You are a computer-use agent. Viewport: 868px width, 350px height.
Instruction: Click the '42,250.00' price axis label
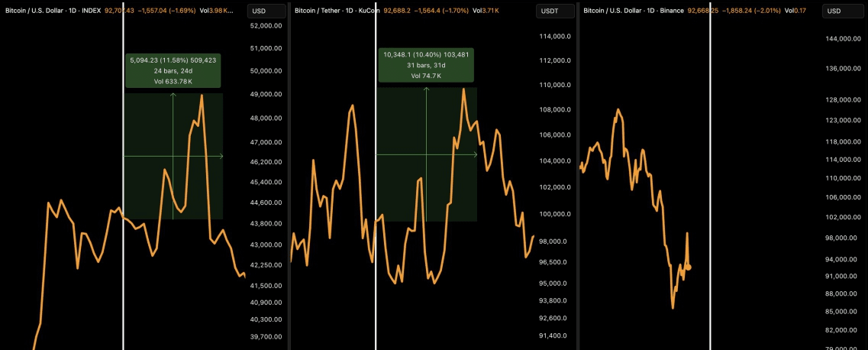[x=266, y=265]
